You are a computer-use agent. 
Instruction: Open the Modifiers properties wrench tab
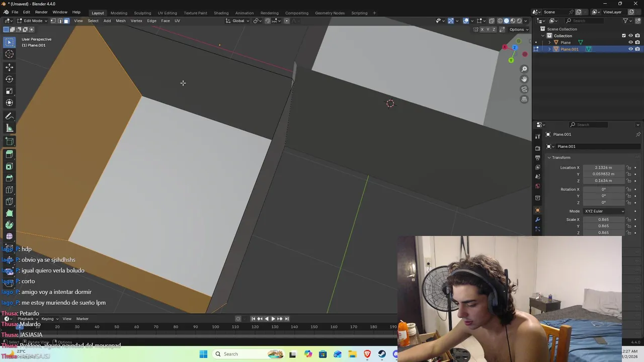(537, 220)
